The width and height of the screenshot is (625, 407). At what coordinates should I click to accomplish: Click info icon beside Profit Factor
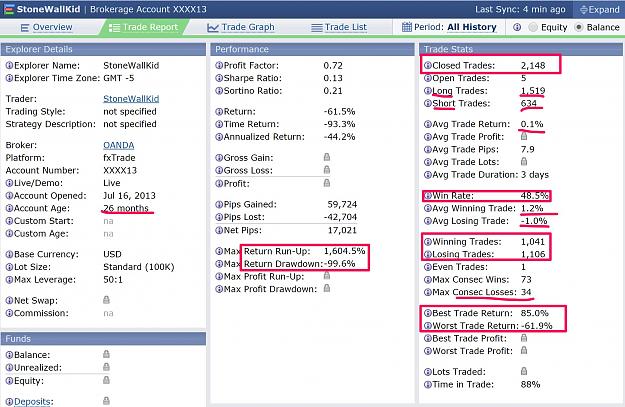219,65
